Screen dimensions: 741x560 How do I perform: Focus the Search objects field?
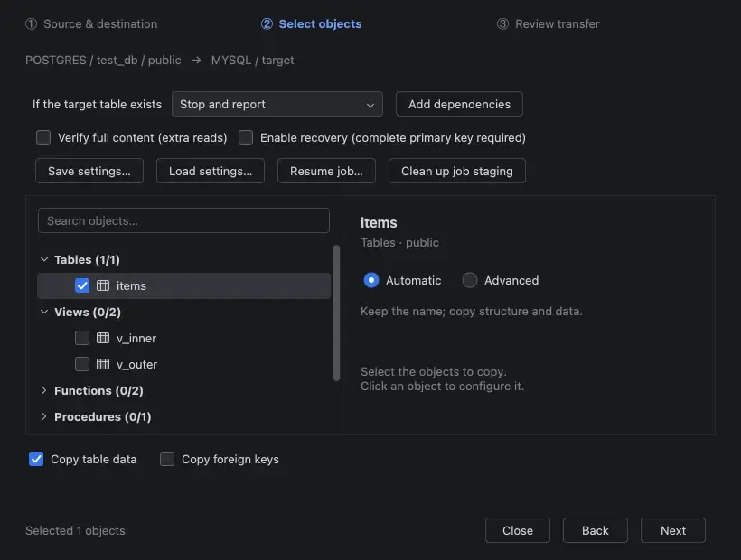[x=183, y=220]
